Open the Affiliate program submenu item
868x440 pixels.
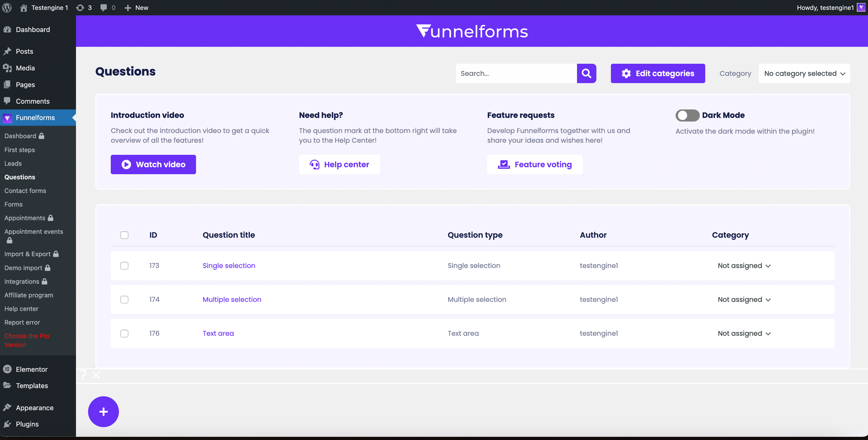click(x=29, y=295)
